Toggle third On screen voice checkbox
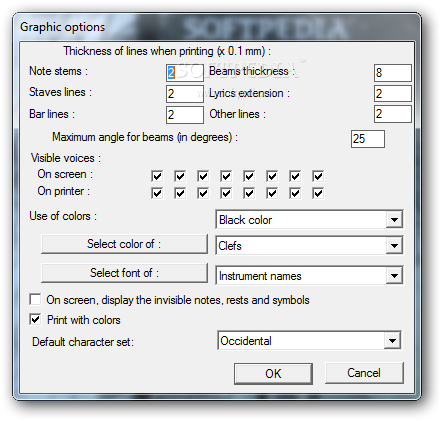442x421 pixels. click(x=203, y=176)
